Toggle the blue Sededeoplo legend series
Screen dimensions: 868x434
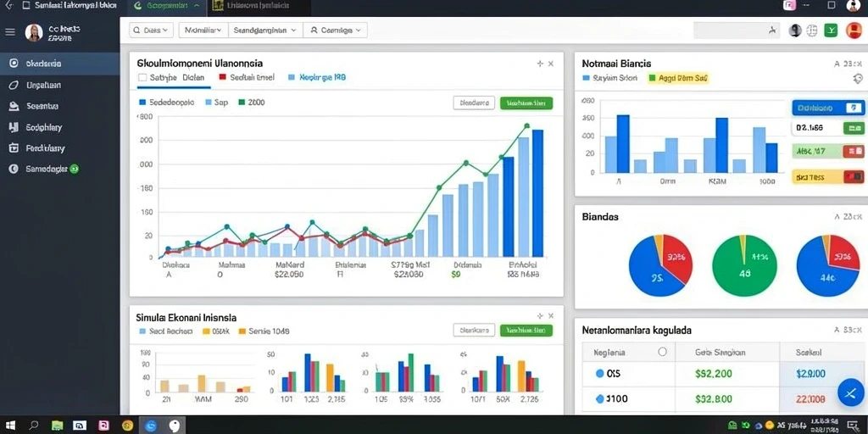(166, 103)
